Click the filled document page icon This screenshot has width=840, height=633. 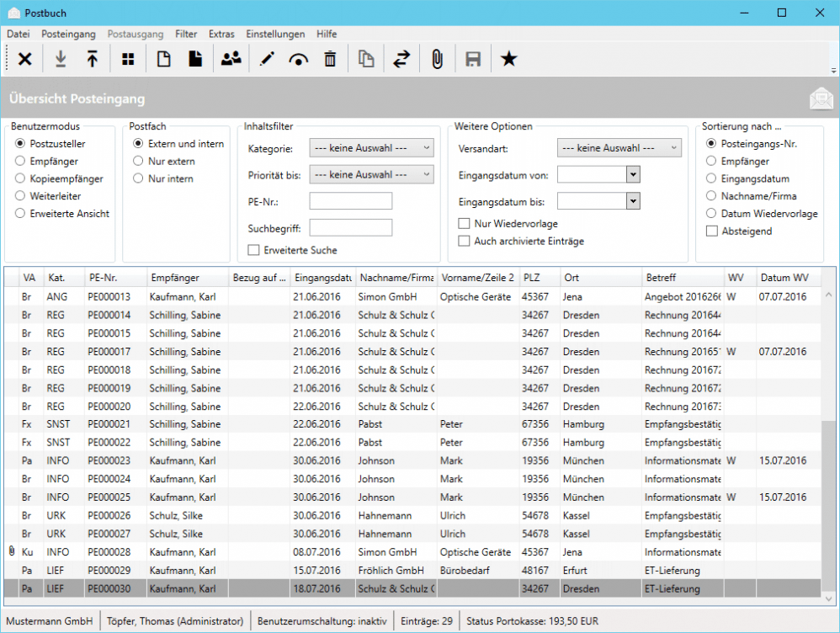[195, 59]
